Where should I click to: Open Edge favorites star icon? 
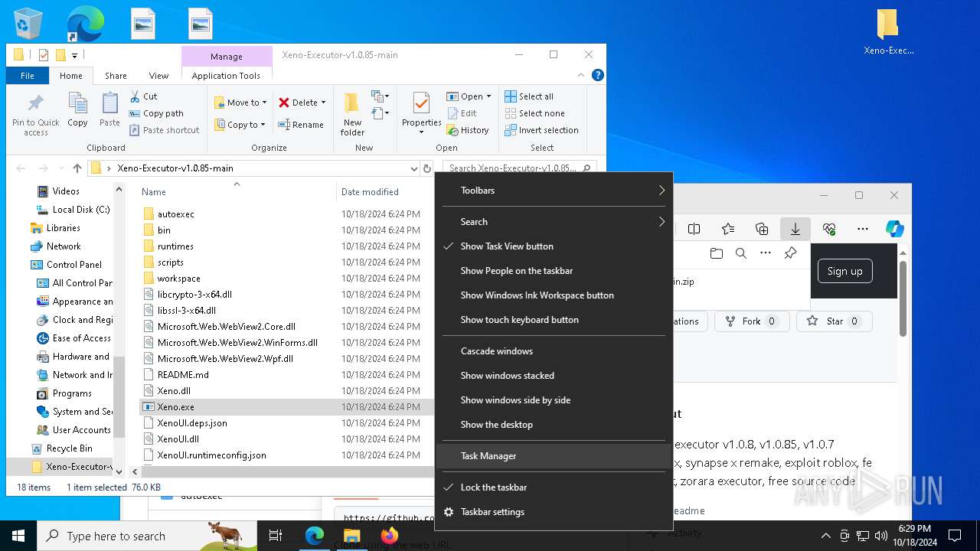(x=728, y=229)
